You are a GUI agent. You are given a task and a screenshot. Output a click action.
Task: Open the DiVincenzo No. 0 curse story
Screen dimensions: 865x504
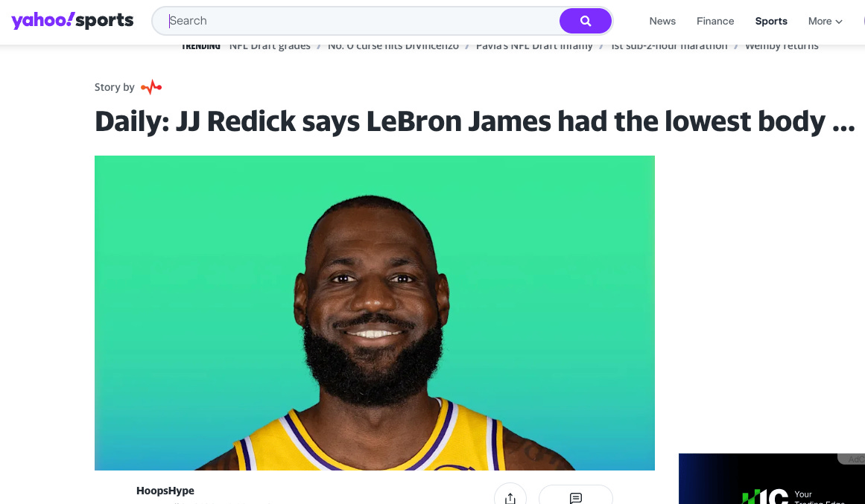coord(393,46)
